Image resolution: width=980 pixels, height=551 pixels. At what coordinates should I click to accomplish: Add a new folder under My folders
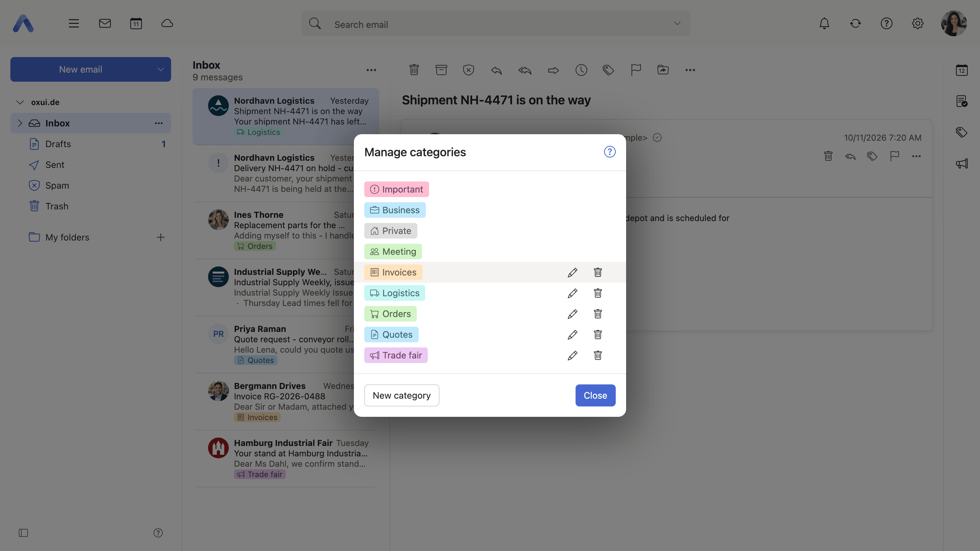[160, 238]
